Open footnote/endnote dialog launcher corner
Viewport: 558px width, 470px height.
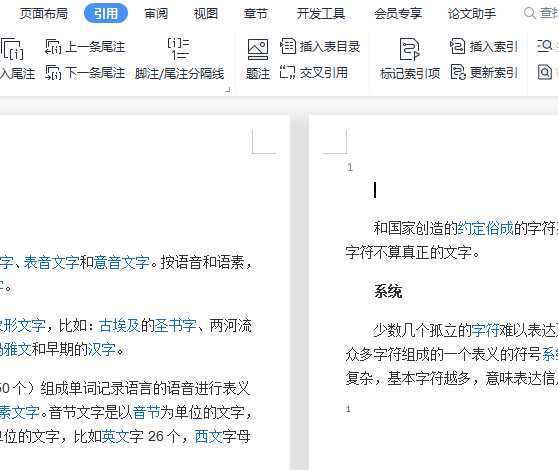tap(228, 90)
